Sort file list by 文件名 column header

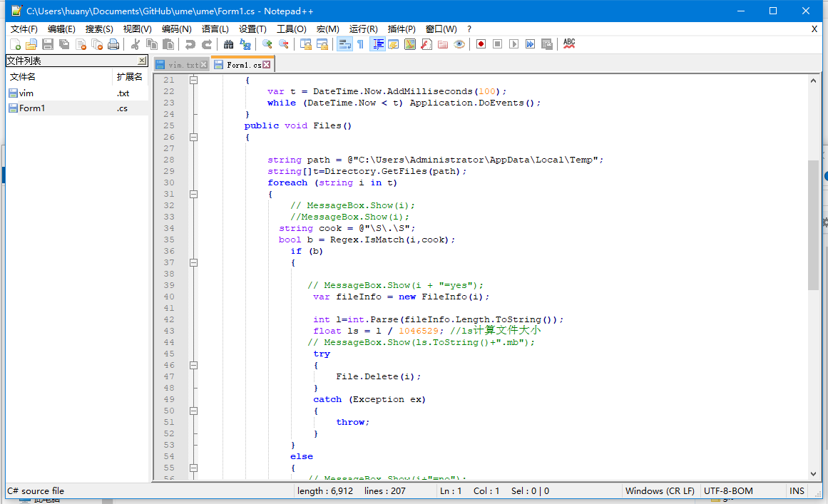(59, 77)
